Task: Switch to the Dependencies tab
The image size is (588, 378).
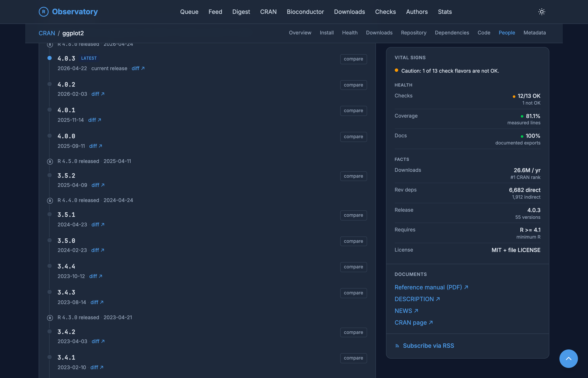Action: [x=452, y=33]
